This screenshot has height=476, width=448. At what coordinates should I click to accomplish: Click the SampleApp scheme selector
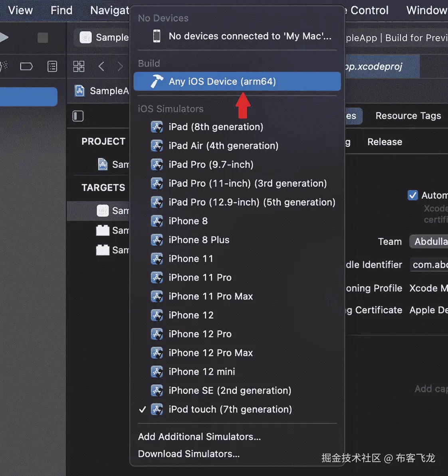pos(104,38)
